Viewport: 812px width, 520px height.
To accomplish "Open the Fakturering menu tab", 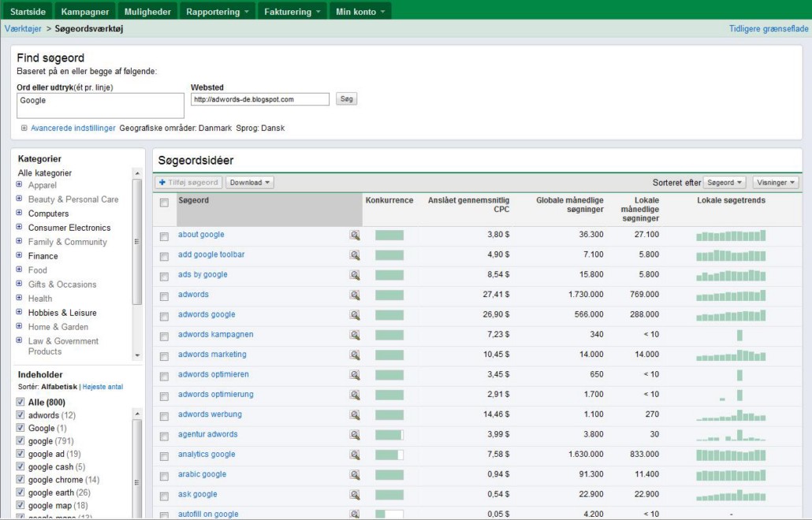I will point(292,11).
